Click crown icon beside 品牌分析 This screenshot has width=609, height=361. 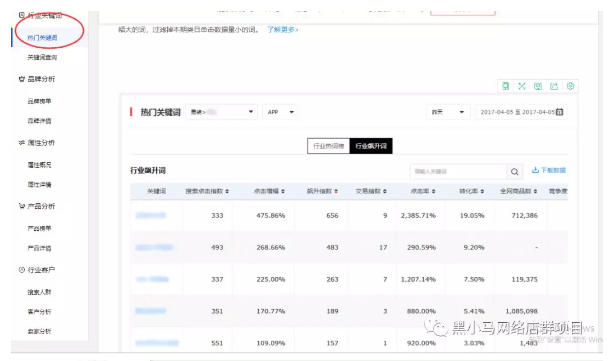[21, 79]
